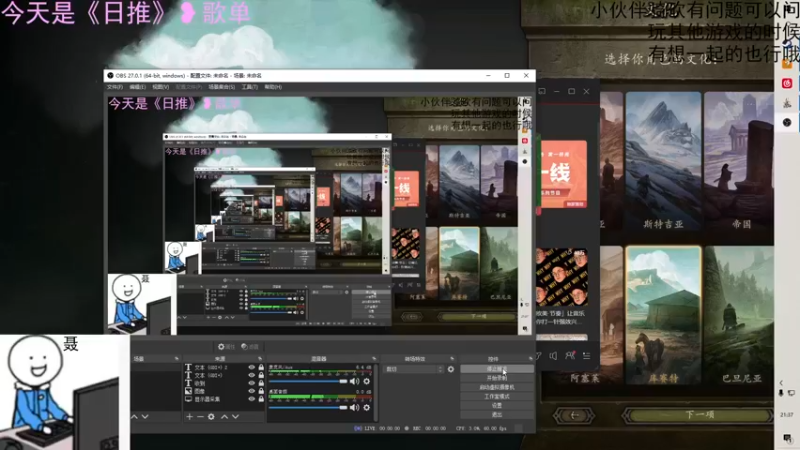Image resolution: width=800 pixels, height=450 pixels.
Task: Click volume icon in music player
Action: coord(553,356)
